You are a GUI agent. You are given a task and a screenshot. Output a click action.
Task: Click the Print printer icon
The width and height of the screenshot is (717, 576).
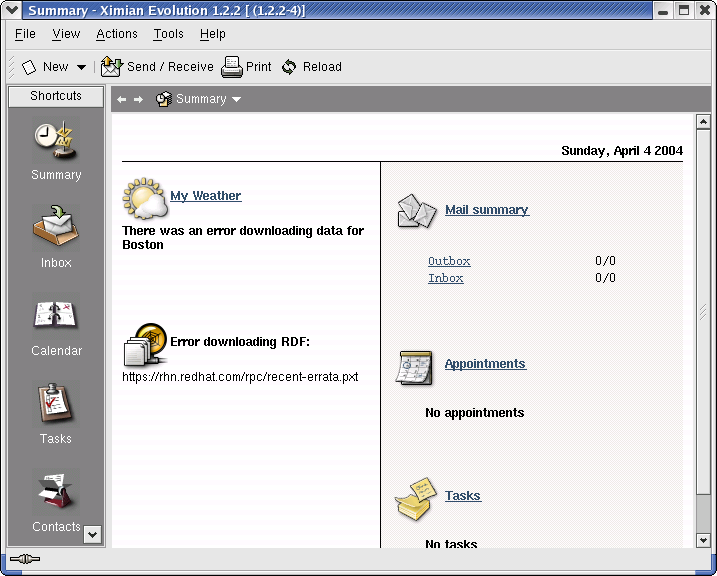point(232,67)
